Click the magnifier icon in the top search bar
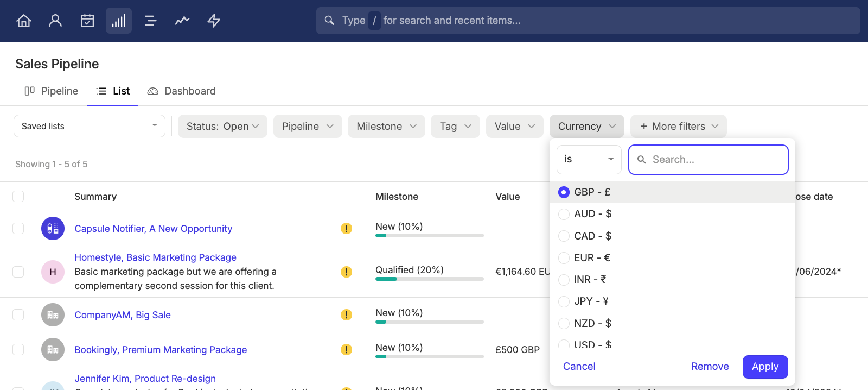This screenshot has height=390, width=868. (x=329, y=20)
